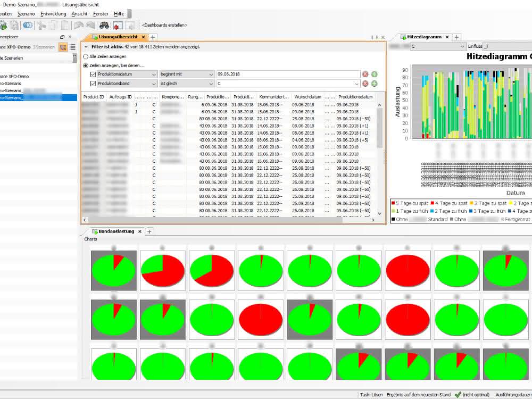Uncheck the Produktionsdatum filter checkbox
Image resolution: width=532 pixels, height=399 pixels.
[x=93, y=74]
